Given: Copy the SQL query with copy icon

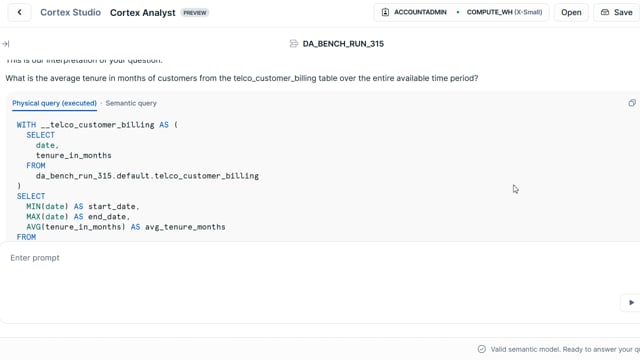Looking at the screenshot, I should coord(632,103).
